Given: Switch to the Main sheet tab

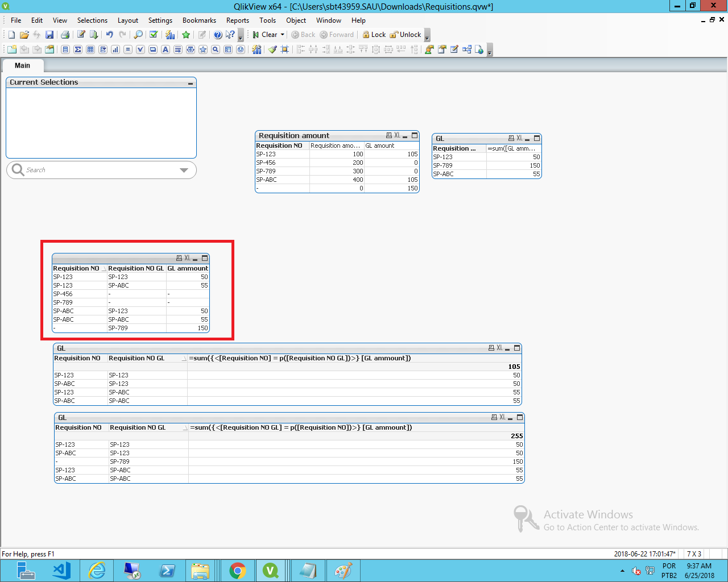Looking at the screenshot, I should coord(22,65).
